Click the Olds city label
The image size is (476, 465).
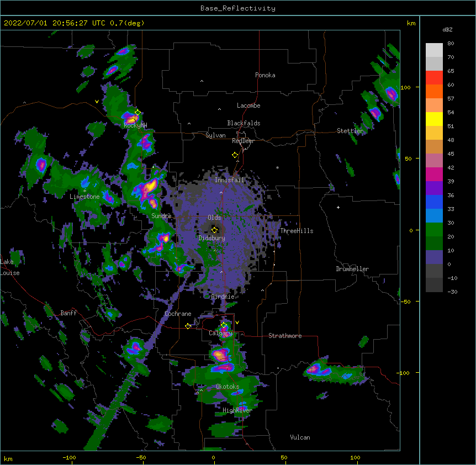point(214,218)
